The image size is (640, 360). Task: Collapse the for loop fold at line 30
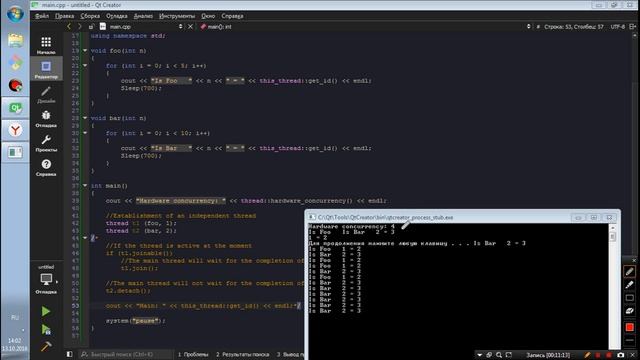click(85, 133)
